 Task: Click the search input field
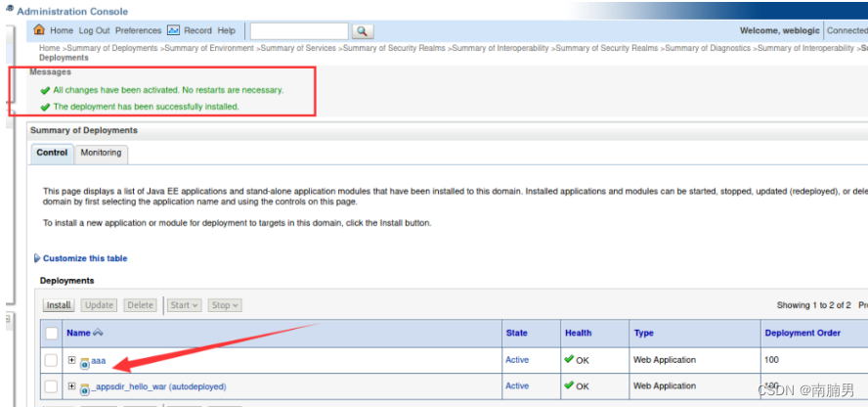(x=299, y=31)
